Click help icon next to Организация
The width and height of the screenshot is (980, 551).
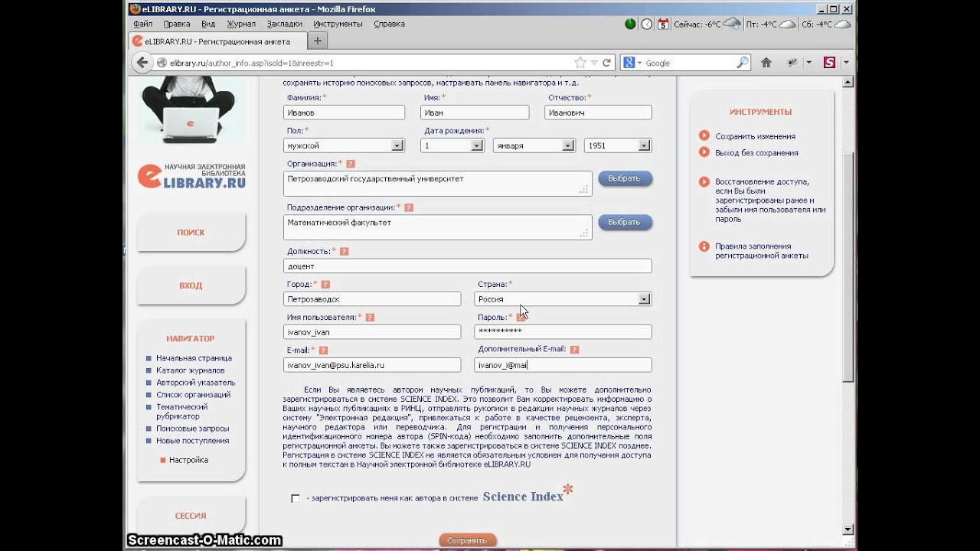pos(351,164)
